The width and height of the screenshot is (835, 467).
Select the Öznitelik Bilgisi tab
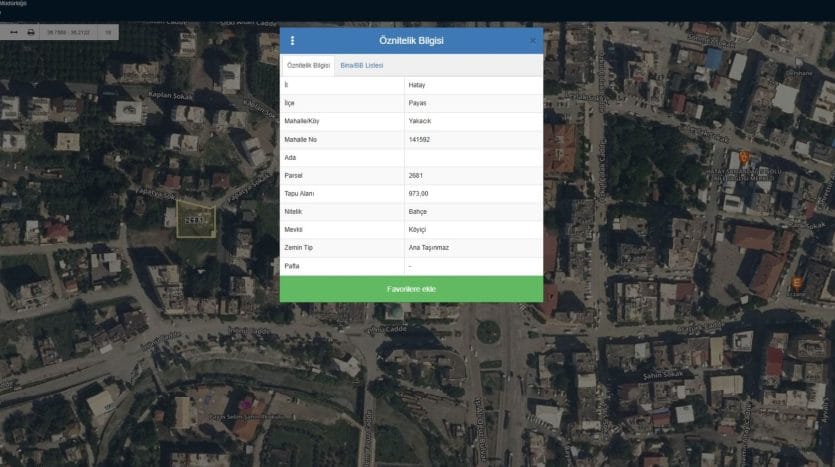[x=308, y=65]
